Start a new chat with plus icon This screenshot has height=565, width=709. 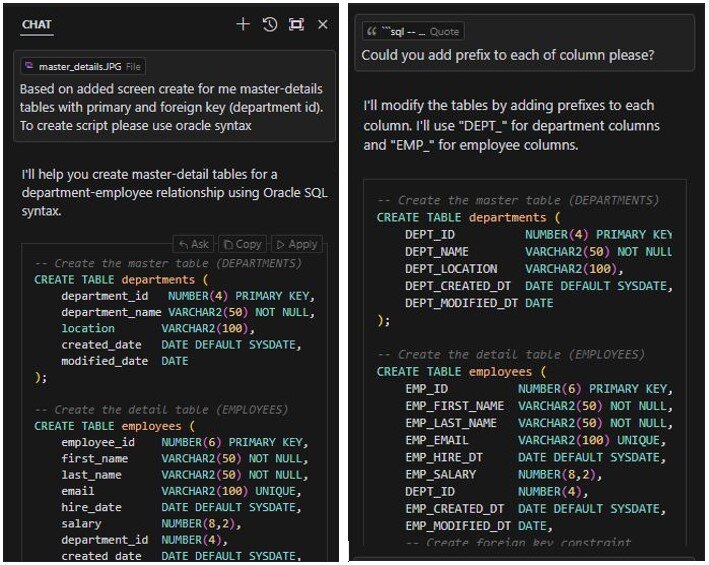point(243,24)
